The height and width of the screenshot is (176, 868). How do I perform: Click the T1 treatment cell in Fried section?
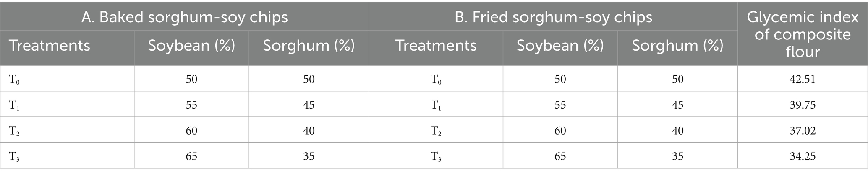point(436,105)
